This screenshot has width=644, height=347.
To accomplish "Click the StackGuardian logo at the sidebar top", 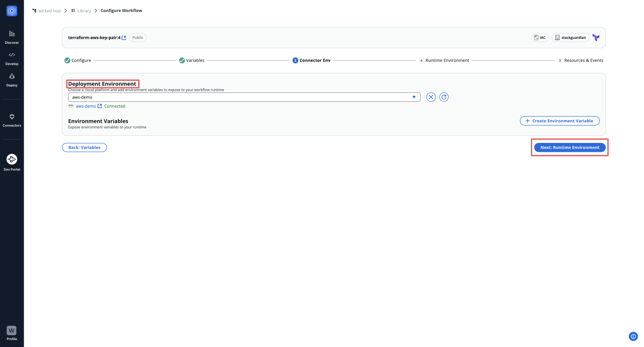I will [x=12, y=11].
